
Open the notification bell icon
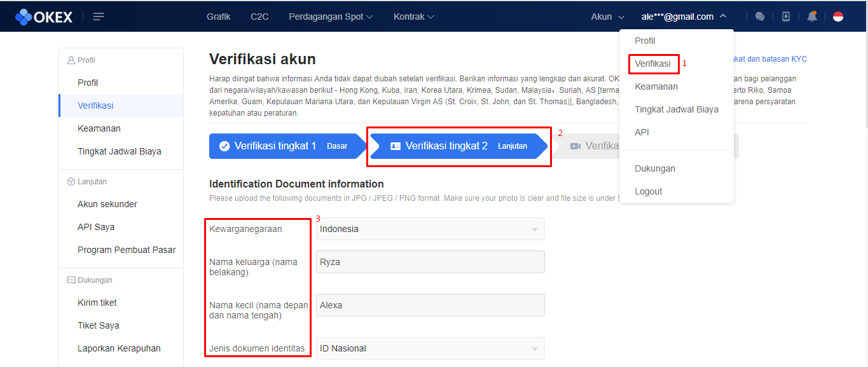tap(812, 17)
